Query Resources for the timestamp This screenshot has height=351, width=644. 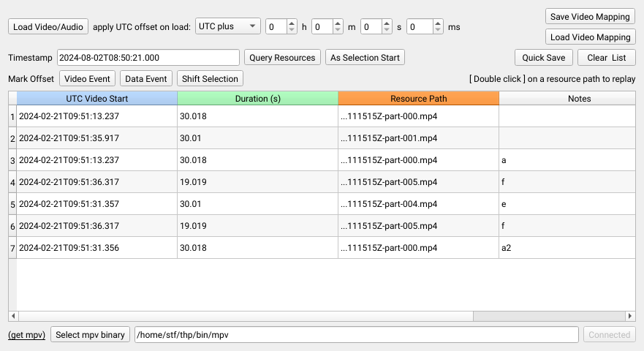coord(282,58)
